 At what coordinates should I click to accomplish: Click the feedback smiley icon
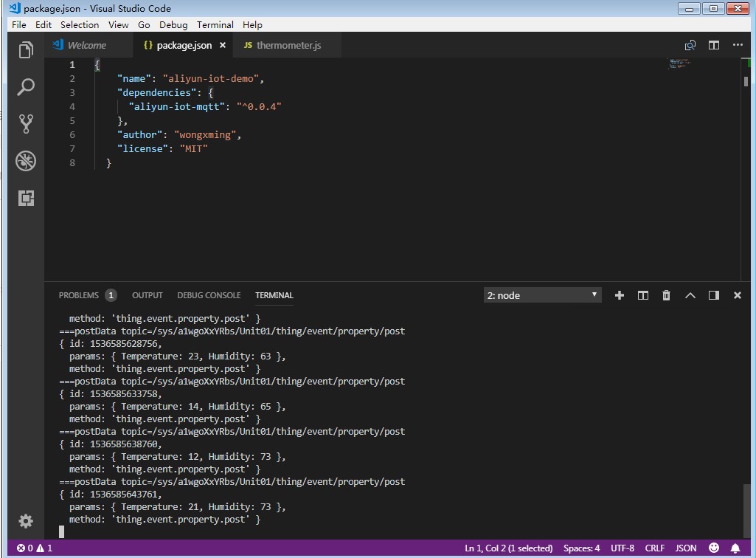point(714,548)
